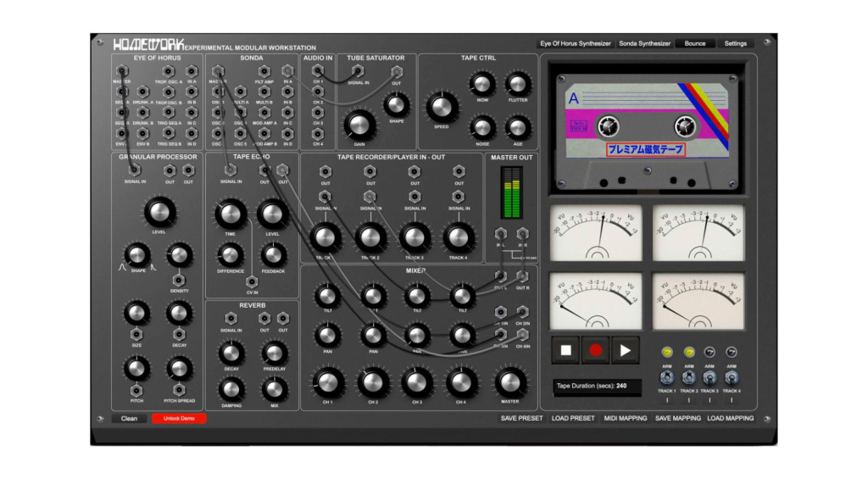868x479 pixels.
Task: Flip the Track 4 ARM switch
Action: [x=732, y=378]
